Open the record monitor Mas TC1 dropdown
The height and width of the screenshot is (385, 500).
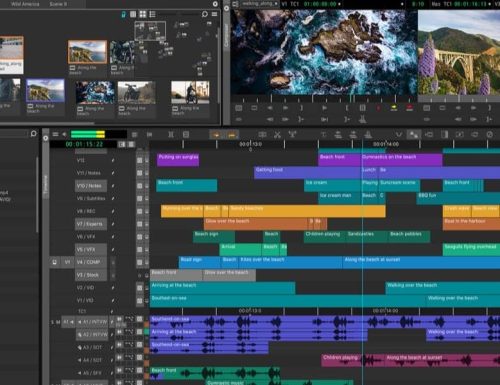462,4
